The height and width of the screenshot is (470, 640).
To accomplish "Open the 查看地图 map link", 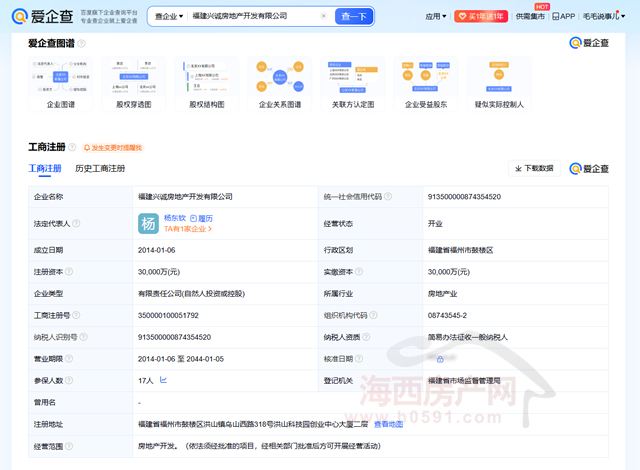I will click(388, 424).
